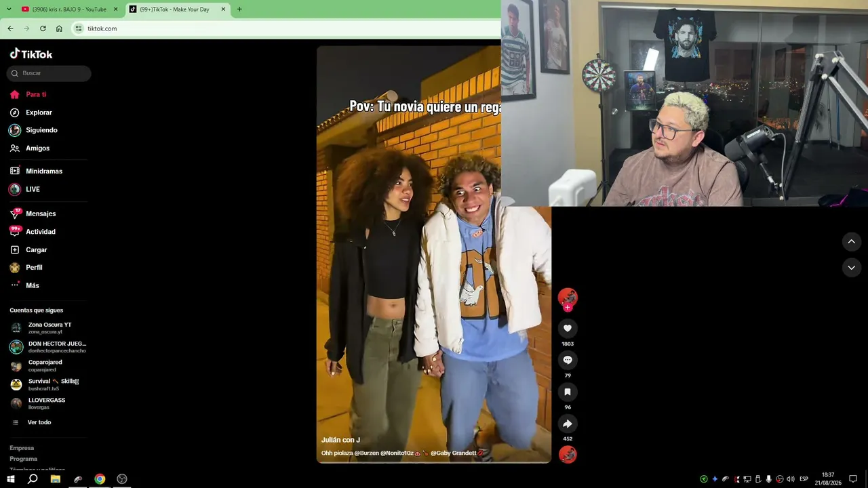Open LLOVERGASS account
Image resolution: width=868 pixels, height=488 pixels.
pyautogui.click(x=48, y=403)
